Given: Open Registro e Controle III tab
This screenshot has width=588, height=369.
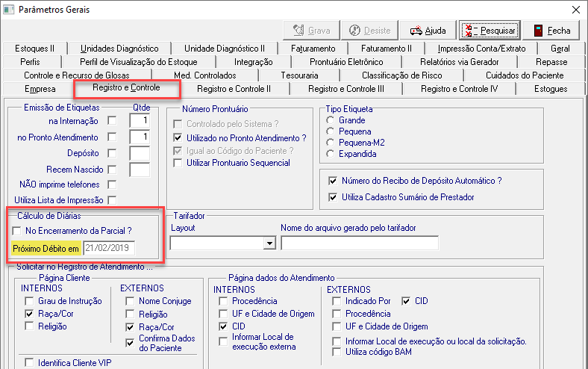Looking at the screenshot, I should (x=345, y=89).
